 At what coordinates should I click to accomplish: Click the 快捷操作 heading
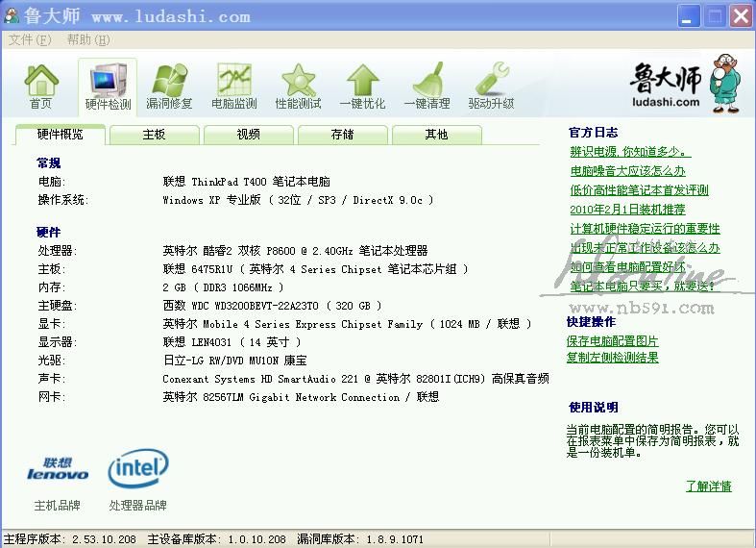pyautogui.click(x=591, y=322)
